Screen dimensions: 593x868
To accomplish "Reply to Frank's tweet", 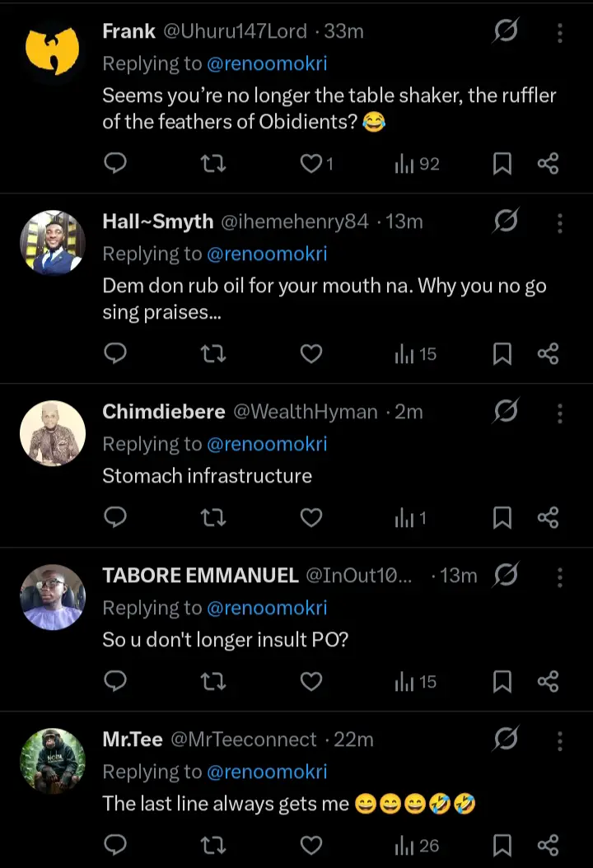I will click(116, 164).
